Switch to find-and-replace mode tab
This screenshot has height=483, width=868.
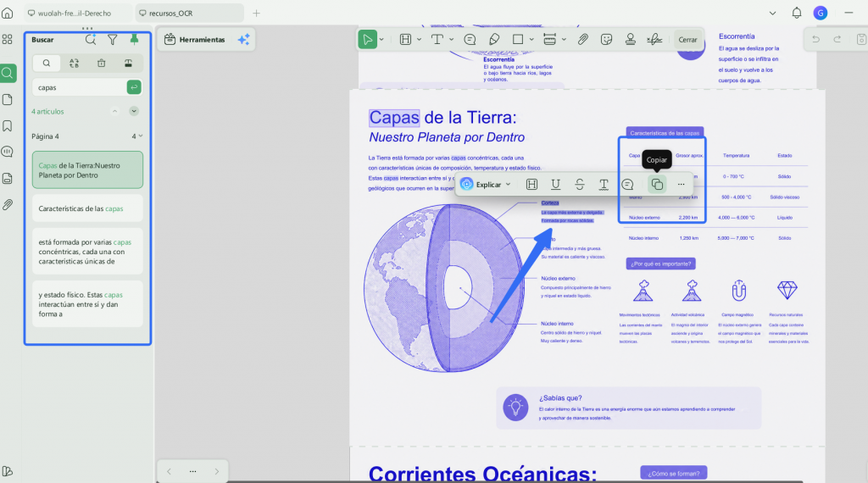(x=75, y=63)
